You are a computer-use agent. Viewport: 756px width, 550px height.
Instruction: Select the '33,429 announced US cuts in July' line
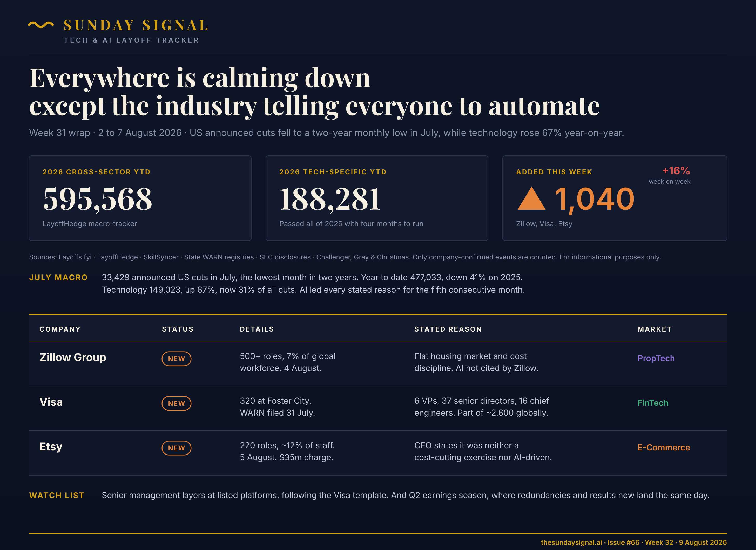point(312,277)
